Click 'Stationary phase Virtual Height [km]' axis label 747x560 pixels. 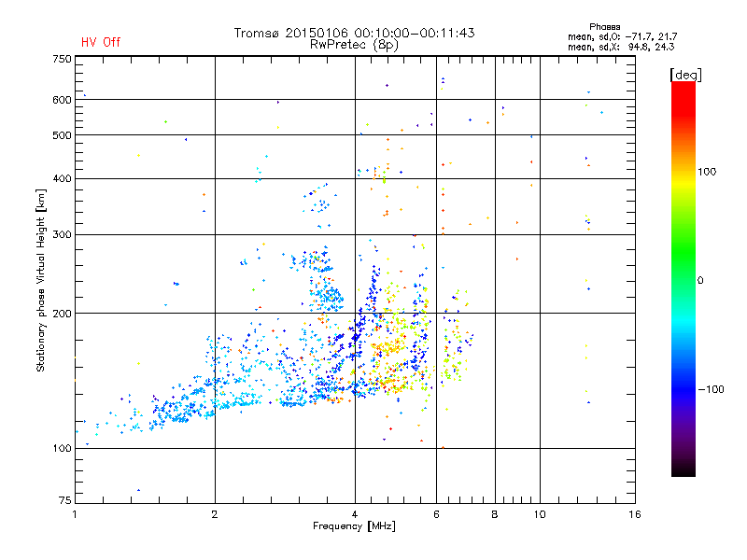[41, 281]
